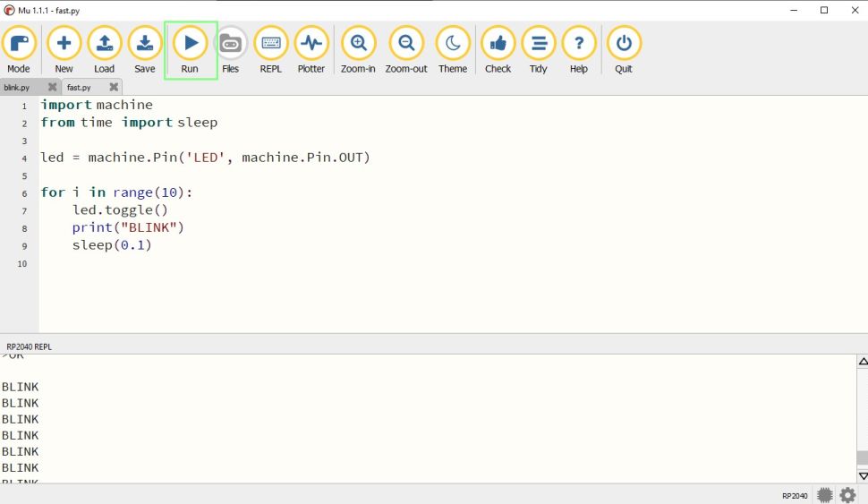The image size is (868, 504).
Task: Click line number 3 in the gutter
Action: tap(24, 141)
